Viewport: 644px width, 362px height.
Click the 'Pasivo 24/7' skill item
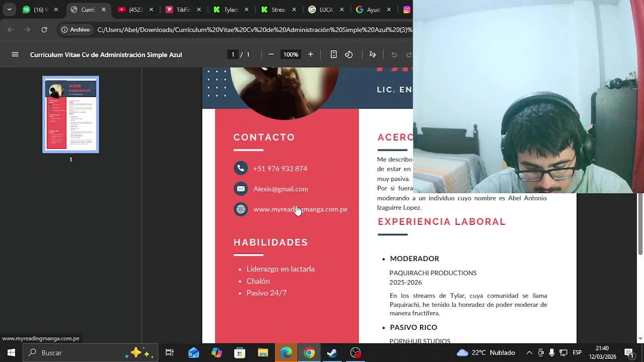point(267,293)
